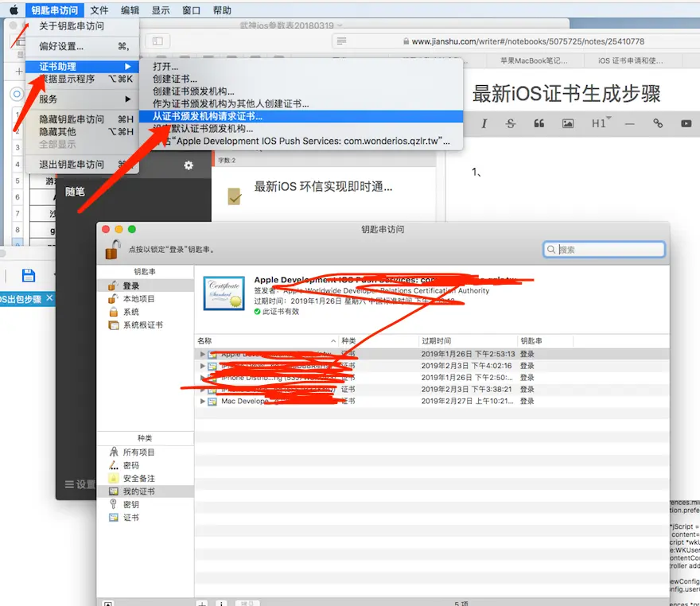Show the 密钥 category
Screen dimensions: 700x606
[146, 504]
